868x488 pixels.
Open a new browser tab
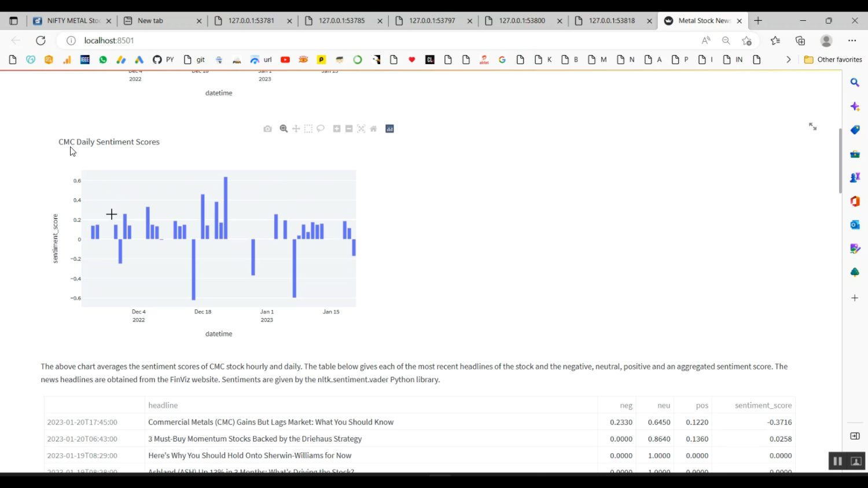pos(758,21)
